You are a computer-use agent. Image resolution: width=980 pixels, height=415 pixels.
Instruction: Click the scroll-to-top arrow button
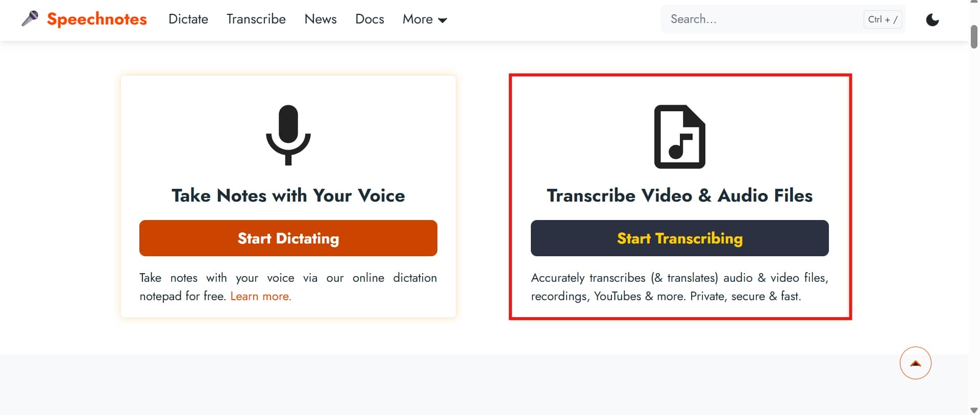pyautogui.click(x=916, y=363)
